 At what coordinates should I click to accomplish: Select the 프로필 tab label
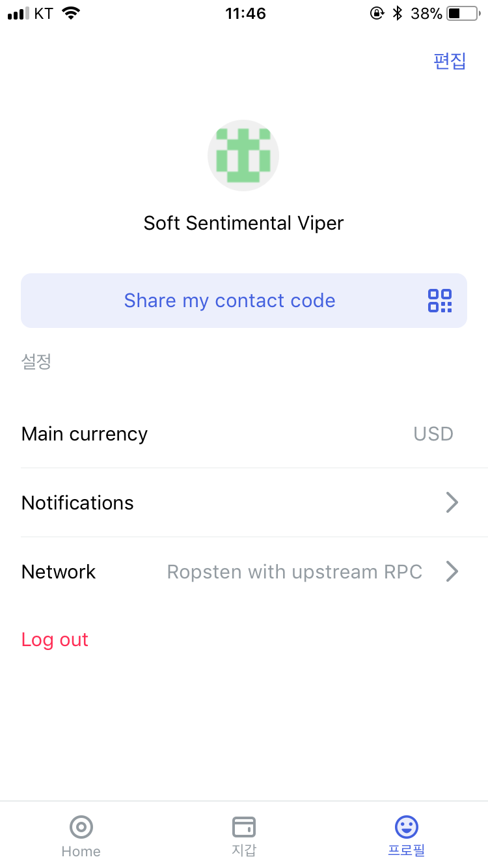[407, 850]
